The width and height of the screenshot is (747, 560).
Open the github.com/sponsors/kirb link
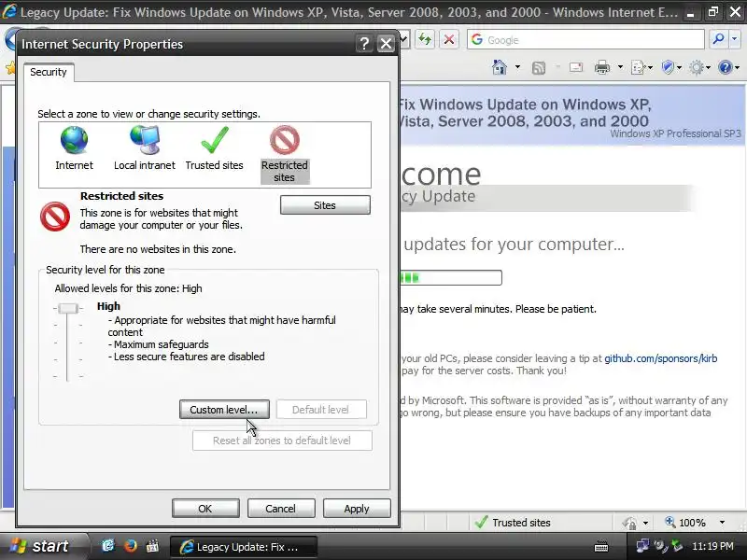point(661,358)
